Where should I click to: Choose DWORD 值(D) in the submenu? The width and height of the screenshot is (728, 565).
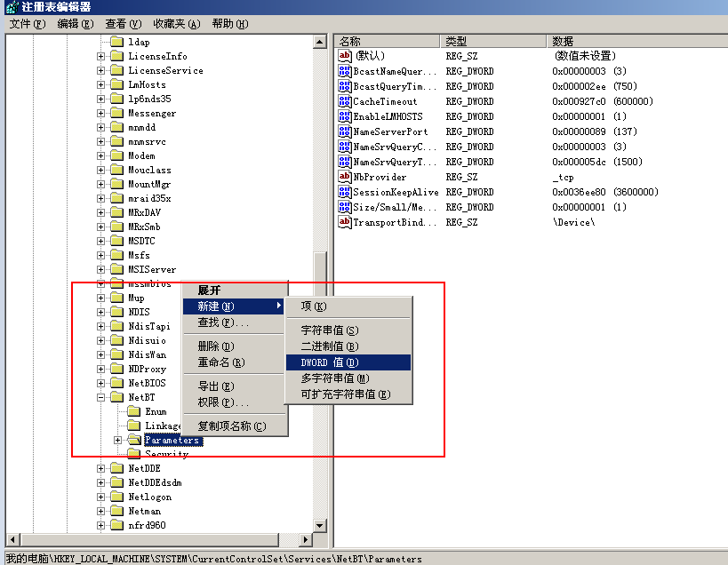click(x=348, y=362)
